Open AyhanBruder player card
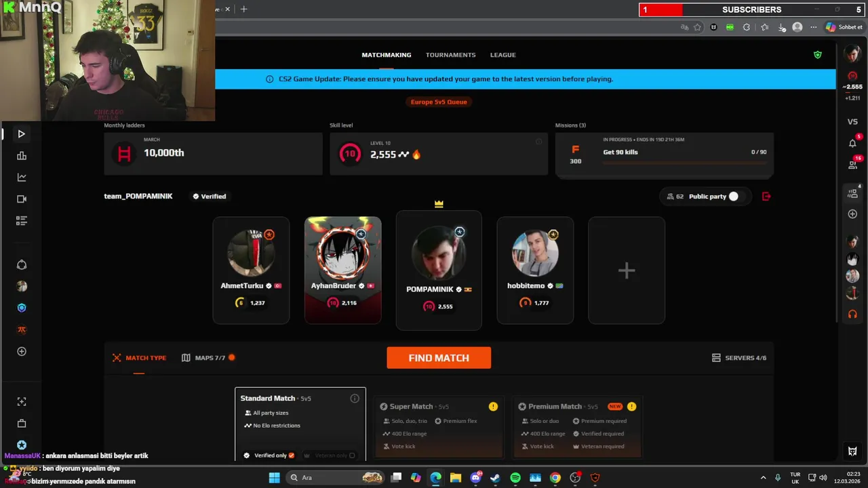The width and height of the screenshot is (868, 488). (343, 270)
